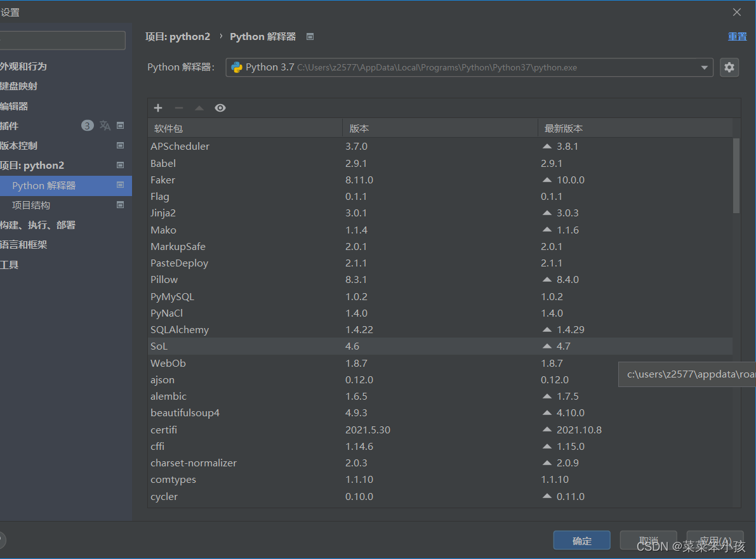This screenshot has height=559, width=756.
Task: Select the APScheduler package row
Action: point(440,146)
